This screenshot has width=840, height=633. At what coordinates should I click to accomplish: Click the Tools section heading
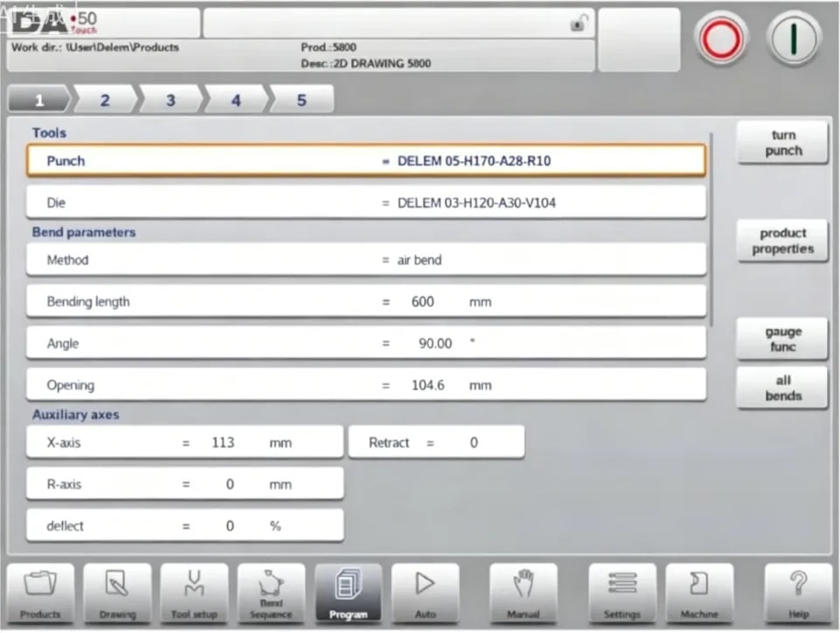tap(49, 132)
